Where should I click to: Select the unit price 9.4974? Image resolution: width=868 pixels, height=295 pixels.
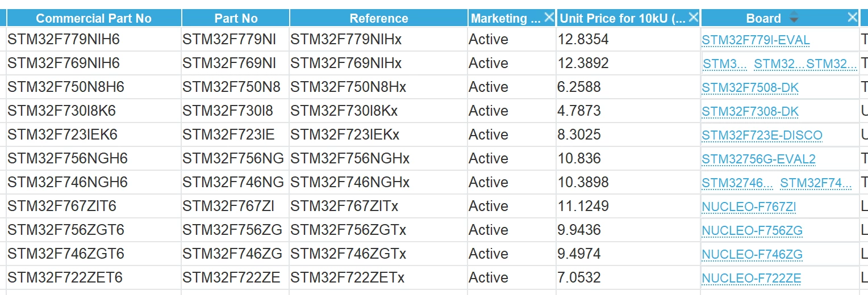pos(579,254)
